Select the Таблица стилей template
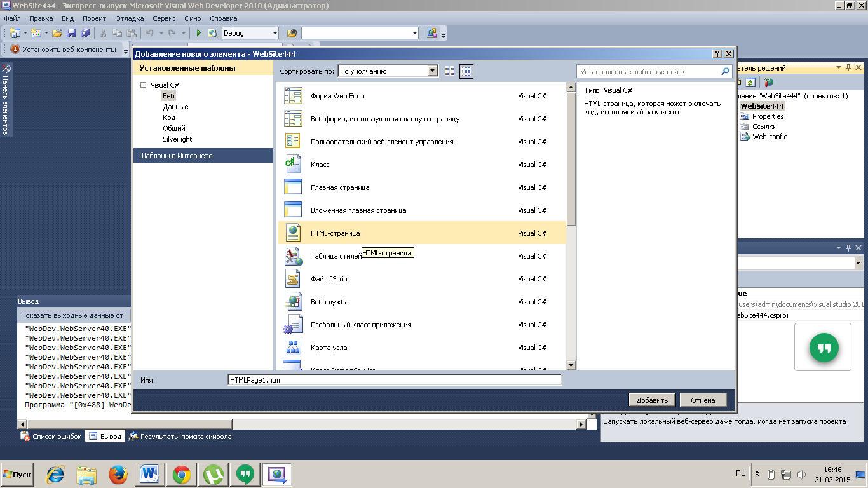This screenshot has width=868, height=488. [422, 256]
